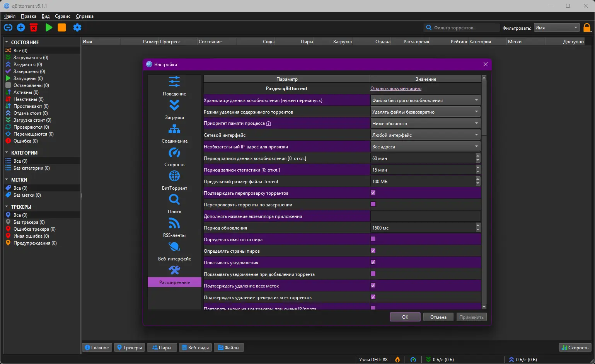Select Без метки in the tags list

click(x=42, y=195)
